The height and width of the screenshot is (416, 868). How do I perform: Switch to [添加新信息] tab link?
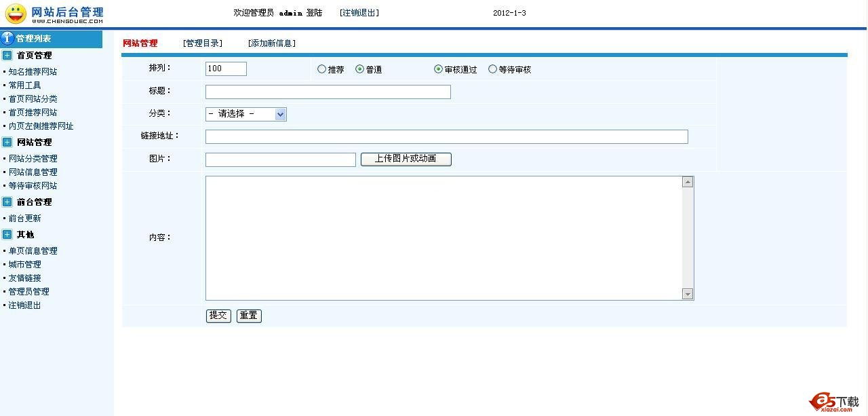pos(271,43)
